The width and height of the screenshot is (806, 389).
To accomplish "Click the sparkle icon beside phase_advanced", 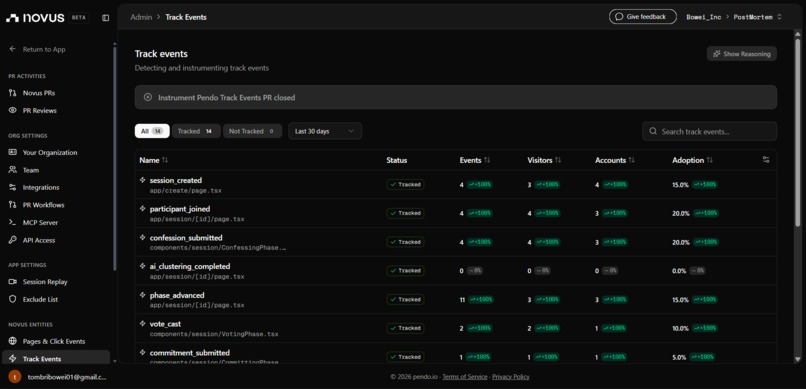I will (x=143, y=295).
